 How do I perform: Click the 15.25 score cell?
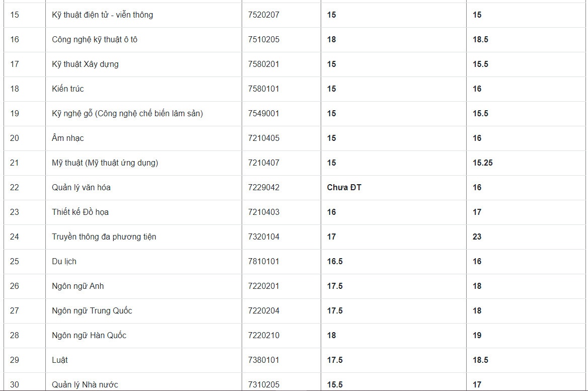(482, 163)
